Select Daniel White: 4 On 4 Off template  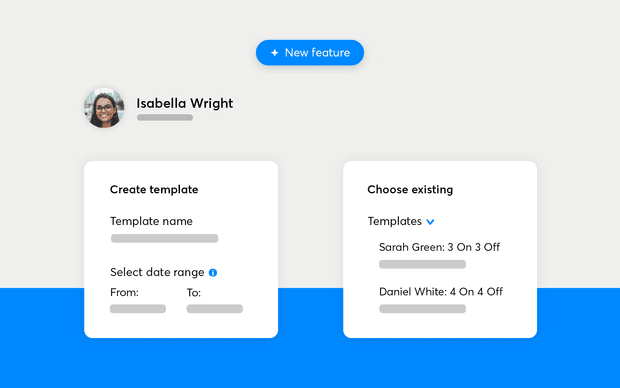pyautogui.click(x=441, y=292)
